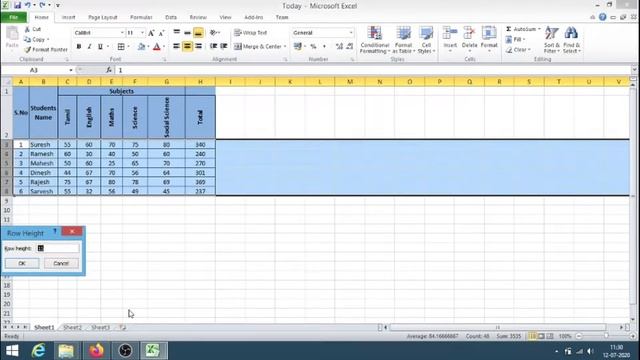Open the General number format dropdown
640x360 pixels.
(x=351, y=33)
